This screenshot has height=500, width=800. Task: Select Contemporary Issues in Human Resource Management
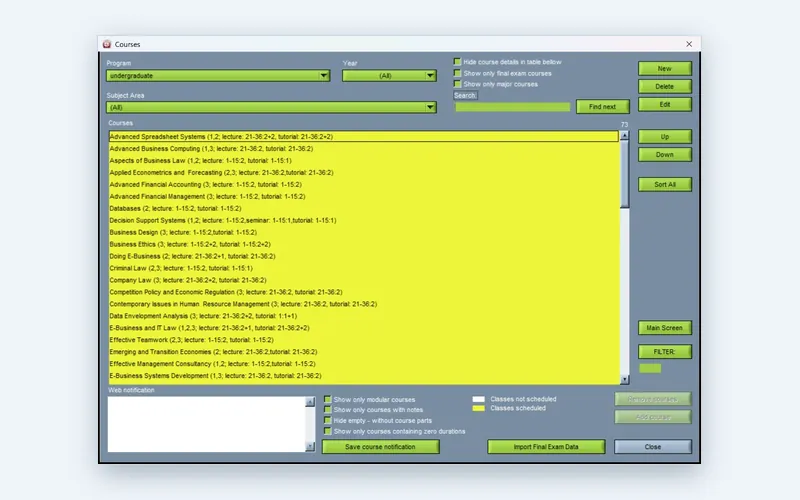point(364,304)
